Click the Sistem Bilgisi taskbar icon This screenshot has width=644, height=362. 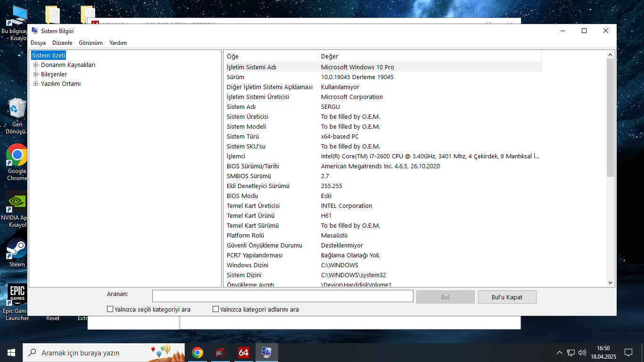266,353
